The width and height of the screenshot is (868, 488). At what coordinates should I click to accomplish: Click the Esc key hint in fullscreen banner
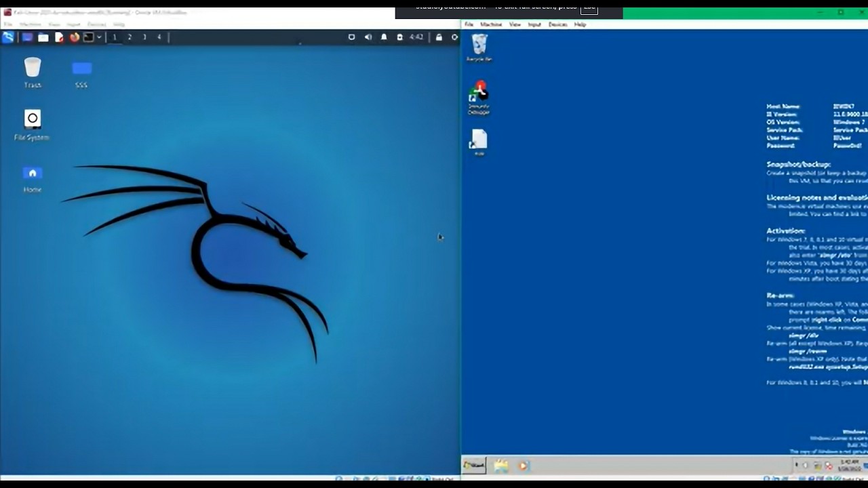(x=589, y=7)
